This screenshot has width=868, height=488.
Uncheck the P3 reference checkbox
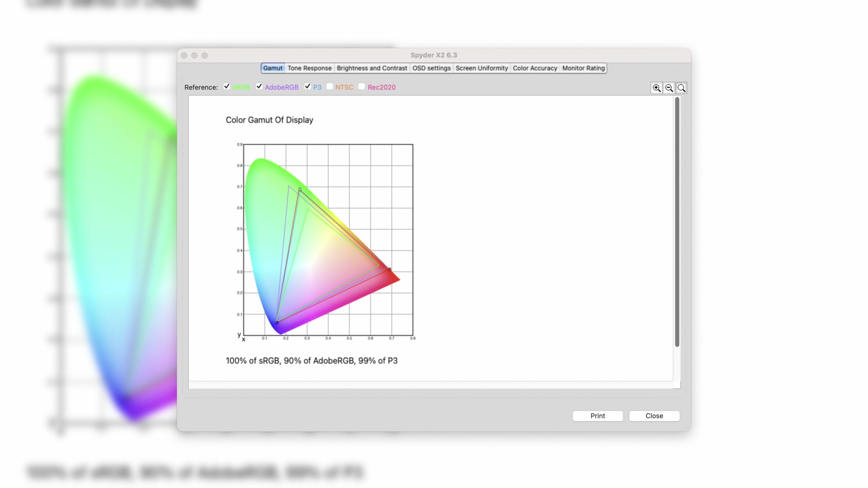click(308, 86)
